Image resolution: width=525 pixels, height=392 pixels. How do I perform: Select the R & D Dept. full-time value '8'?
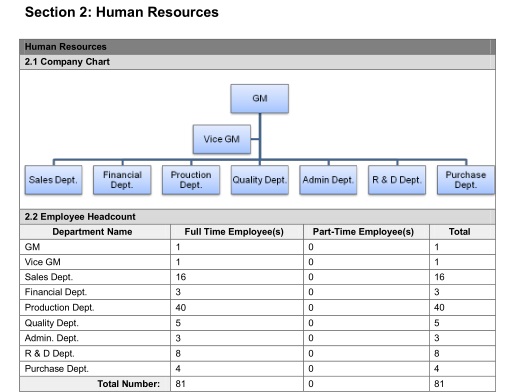tap(178, 354)
